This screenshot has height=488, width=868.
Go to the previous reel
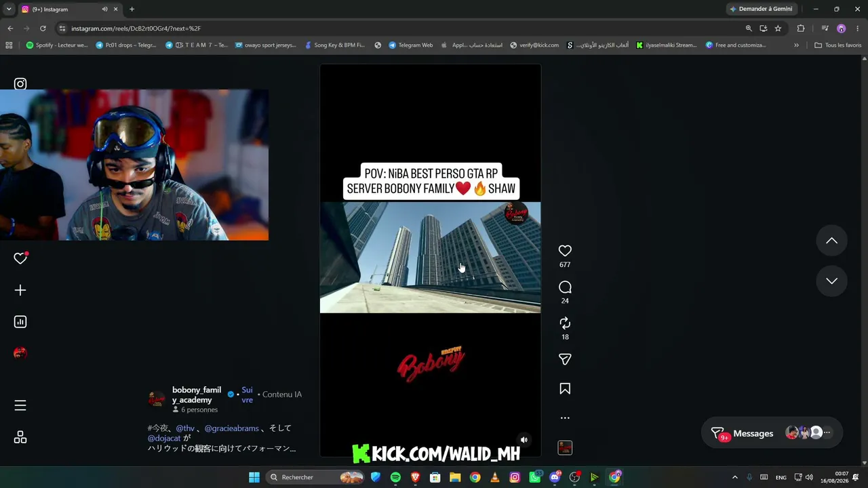pos(831,241)
